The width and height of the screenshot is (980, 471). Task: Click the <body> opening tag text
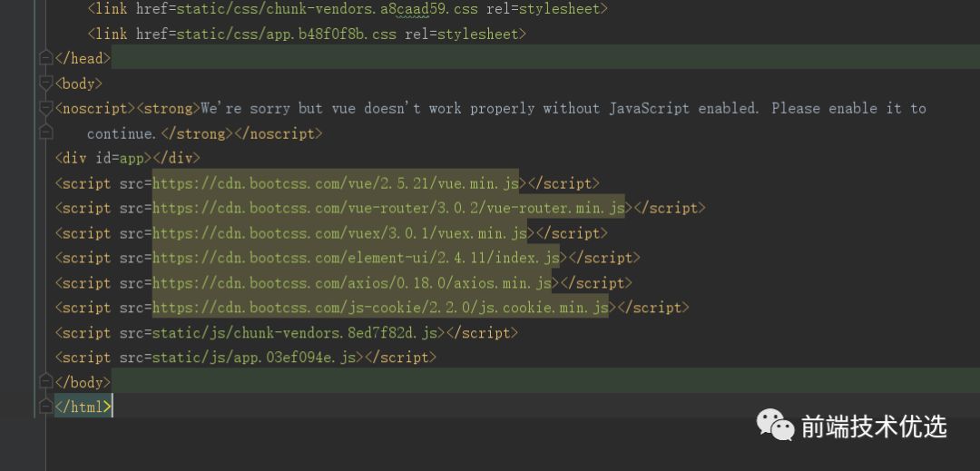[79, 83]
